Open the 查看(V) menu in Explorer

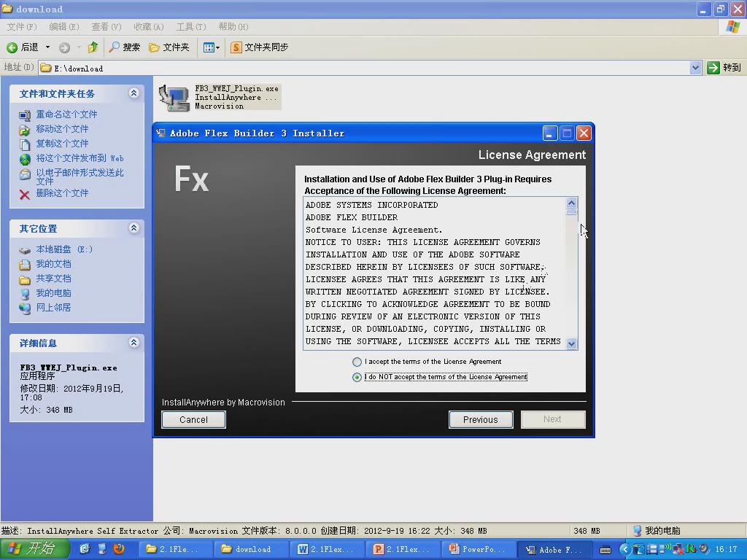[x=107, y=27]
